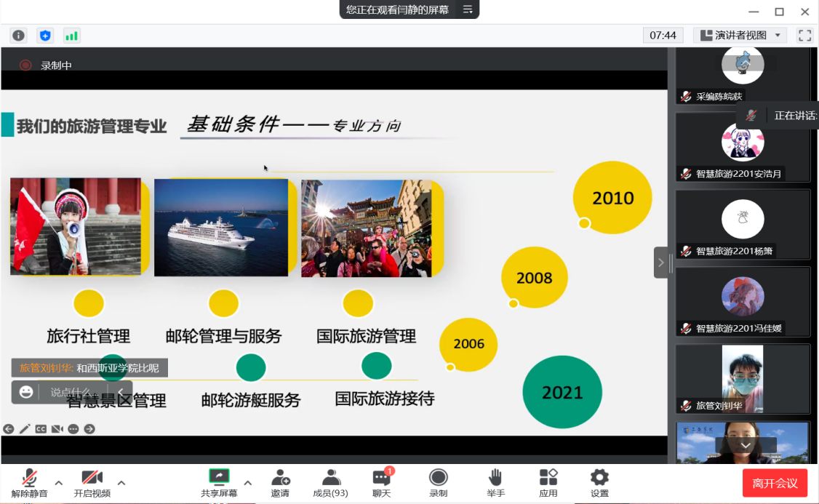This screenshot has height=504, width=819.
Task: Click the red 离开会议 button
Action: click(x=775, y=483)
